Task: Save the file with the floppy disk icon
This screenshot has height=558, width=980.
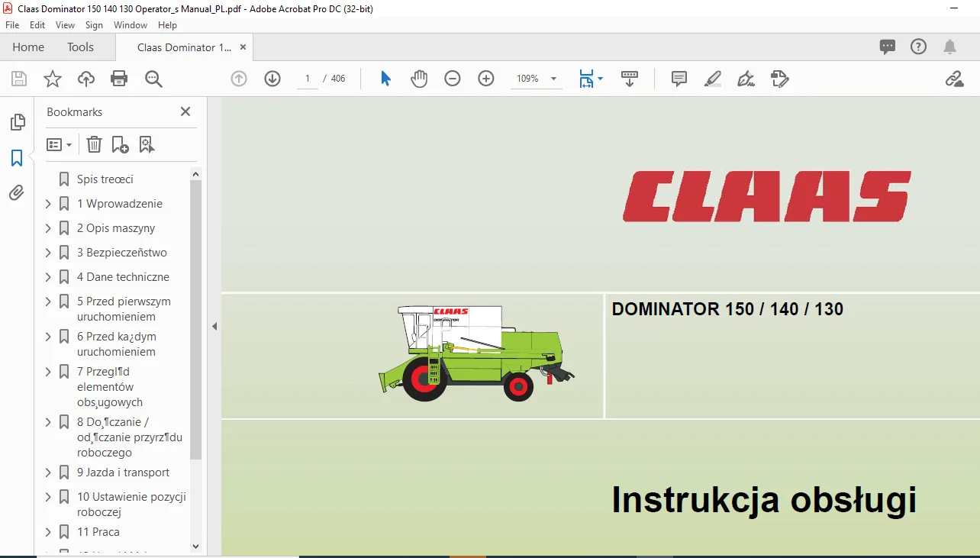Action: tap(19, 79)
